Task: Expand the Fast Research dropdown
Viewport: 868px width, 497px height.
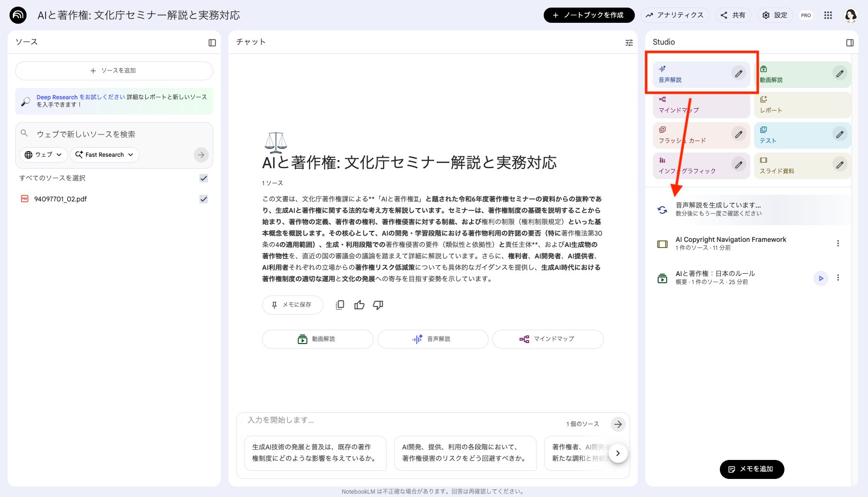Action: [104, 154]
